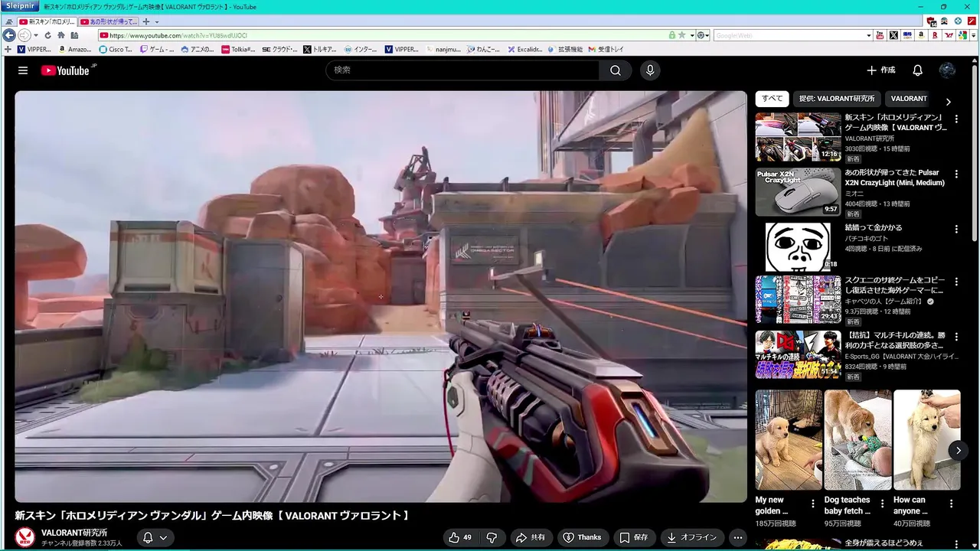
Task: Click in the browser address bar URL
Action: tap(383, 35)
